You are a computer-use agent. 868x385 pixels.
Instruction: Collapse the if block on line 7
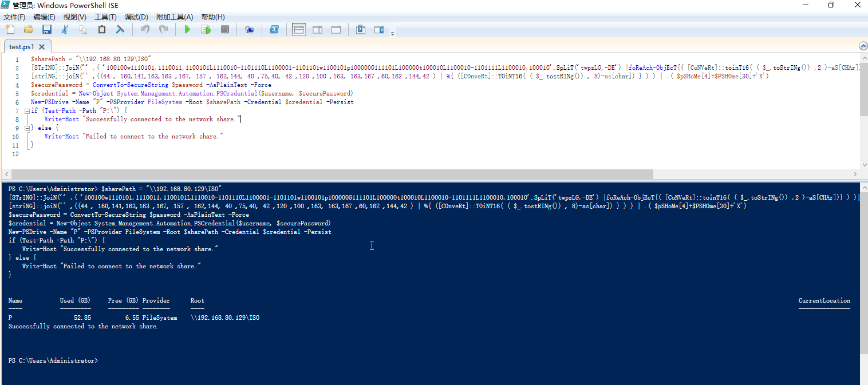[x=26, y=111]
